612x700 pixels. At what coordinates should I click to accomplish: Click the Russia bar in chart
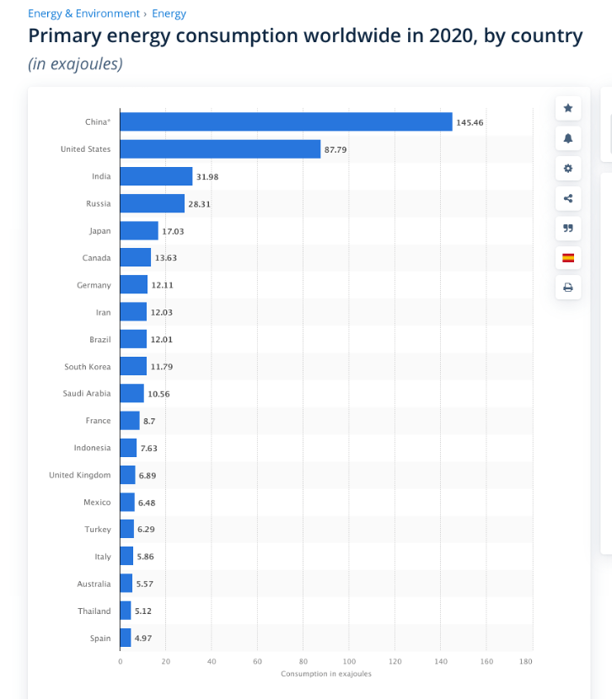click(152, 203)
